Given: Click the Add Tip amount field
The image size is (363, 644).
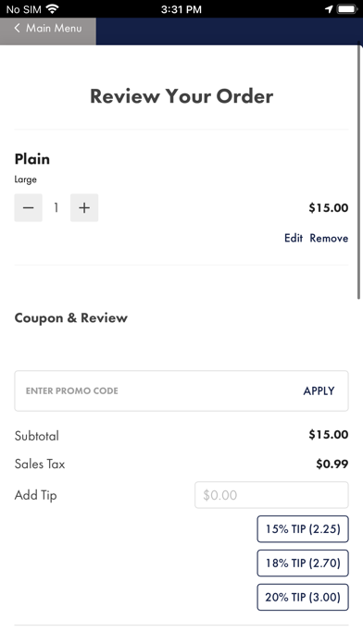Looking at the screenshot, I should [x=271, y=495].
